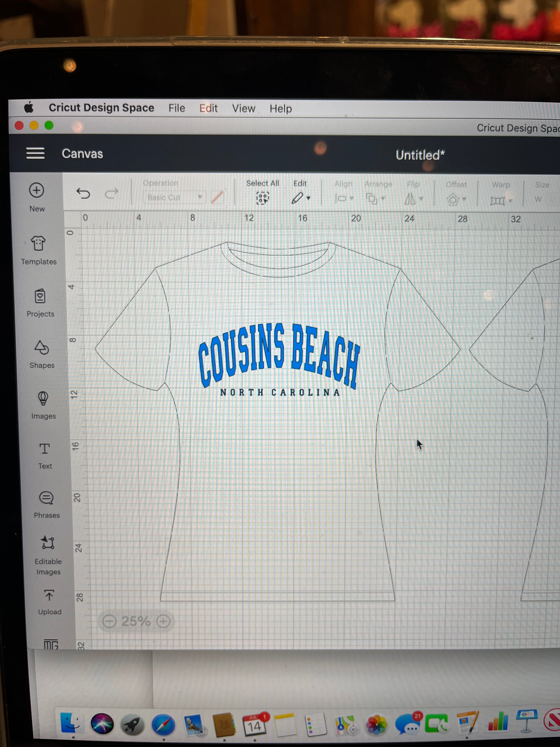Open the Edit menu in menu bar
The height and width of the screenshot is (747, 560).
coord(208,108)
